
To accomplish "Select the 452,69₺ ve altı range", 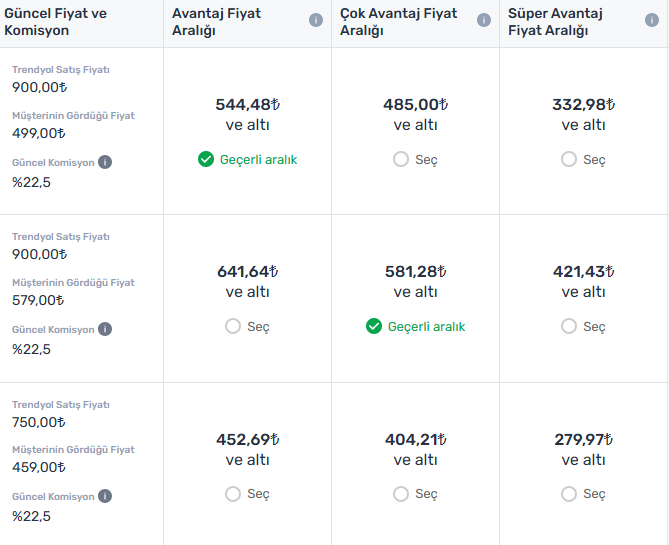I will (x=233, y=494).
